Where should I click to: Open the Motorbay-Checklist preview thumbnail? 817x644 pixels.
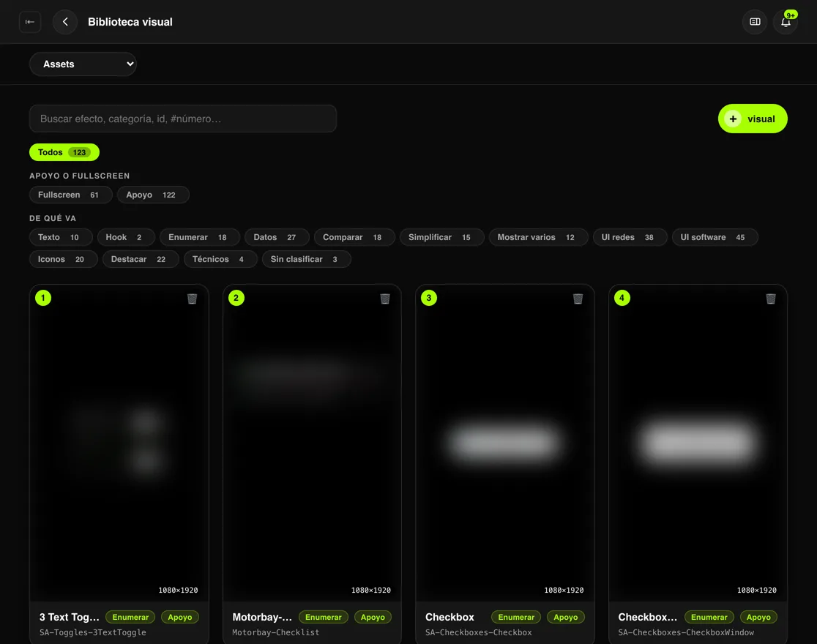[x=312, y=443]
